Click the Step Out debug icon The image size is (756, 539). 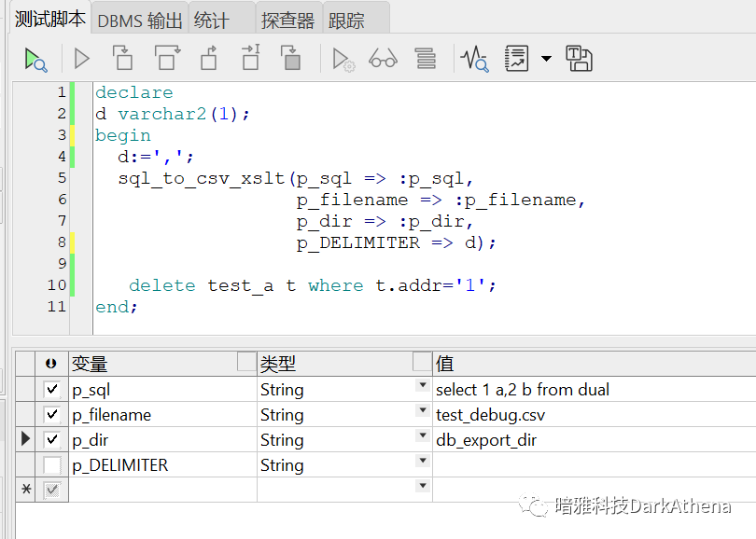[x=209, y=60]
